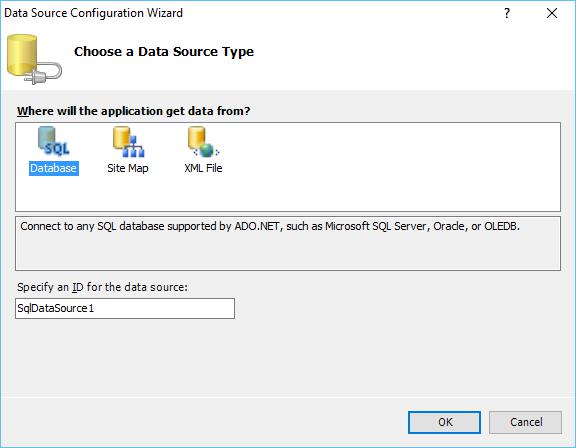Image resolution: width=576 pixels, height=448 pixels.
Task: Select the Site Map text label
Action: tap(128, 168)
